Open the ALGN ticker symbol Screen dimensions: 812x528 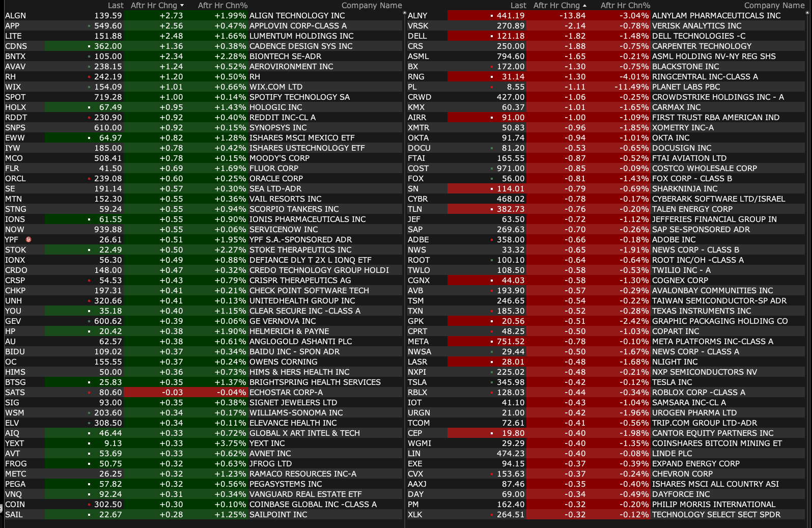15,16
